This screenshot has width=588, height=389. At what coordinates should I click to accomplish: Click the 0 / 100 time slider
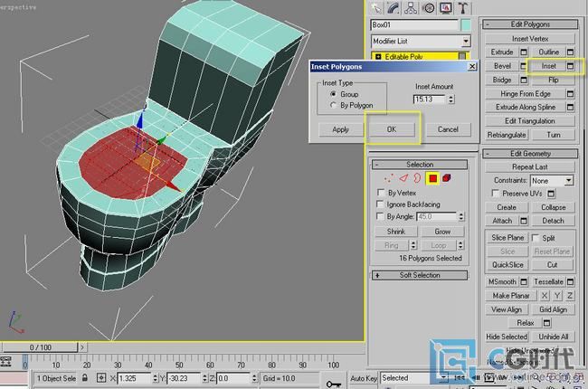coord(40,347)
